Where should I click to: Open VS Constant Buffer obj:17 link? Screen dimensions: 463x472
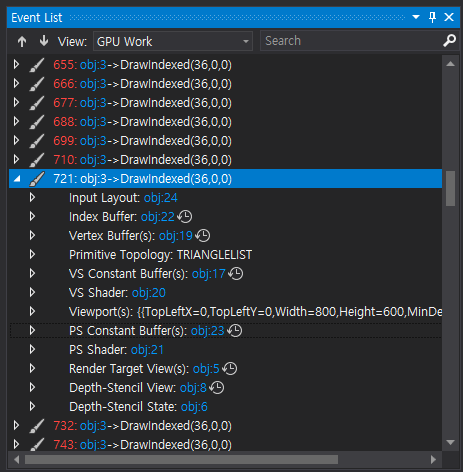pos(209,274)
